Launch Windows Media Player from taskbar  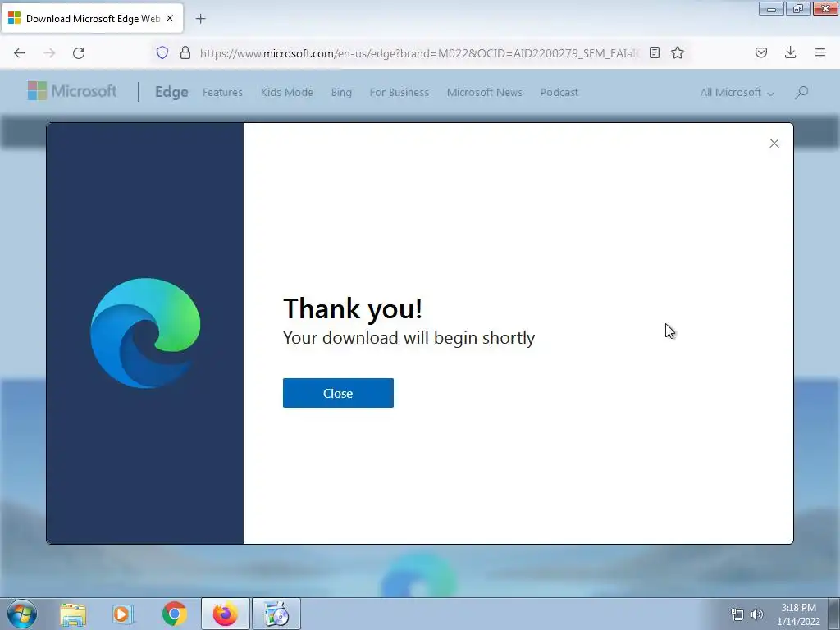pyautogui.click(x=123, y=614)
